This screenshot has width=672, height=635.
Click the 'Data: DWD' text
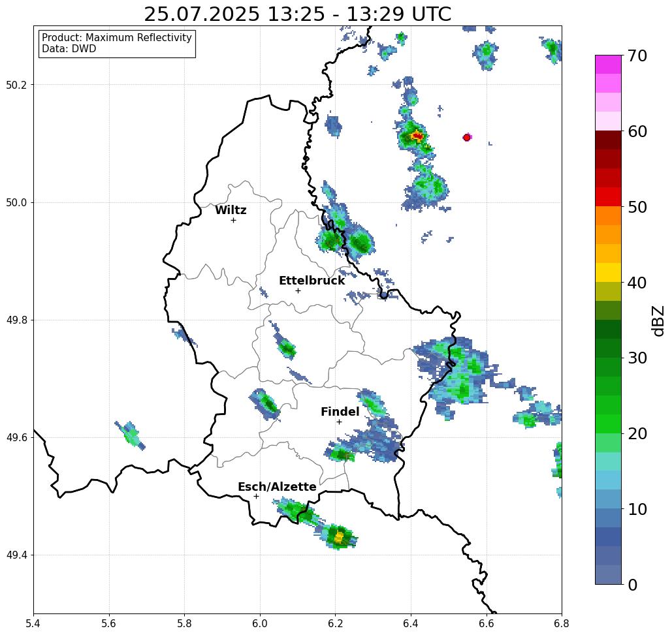[x=69, y=49]
